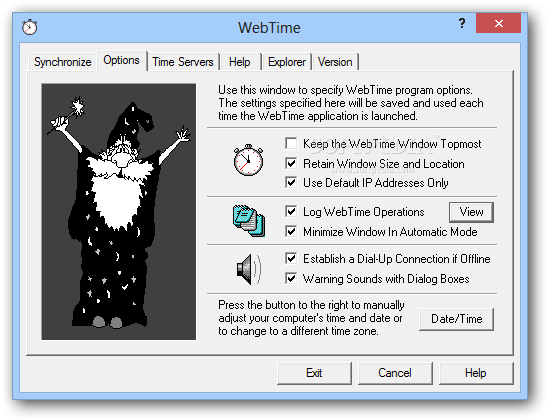The height and width of the screenshot is (420, 548).
Task: Go to the Help tab
Action: point(240,62)
